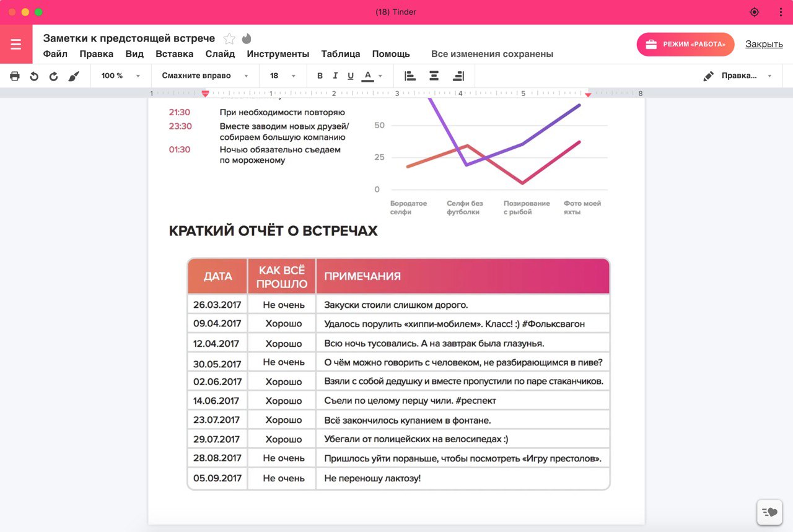Click the left indent marker on ruler

[205, 94]
